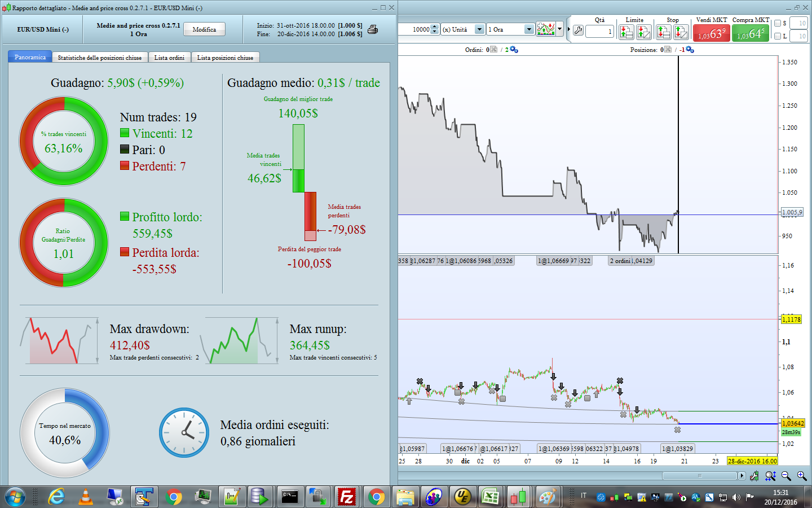Click the chart horizontal scrollbar thumb
The image size is (812, 508).
tap(700, 476)
